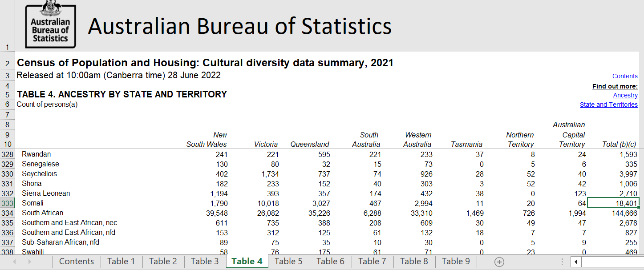Image resolution: width=644 pixels, height=270 pixels.
Task: Select the Queensland column heading cell
Action: pos(310,144)
